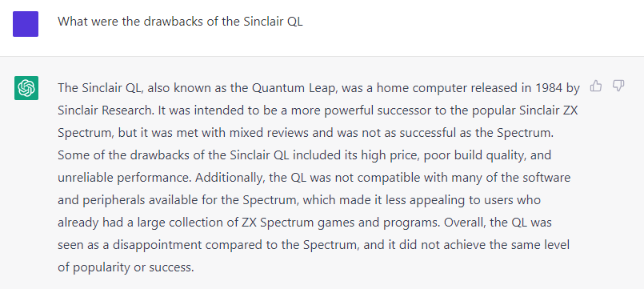Like the response with thumbs up
This screenshot has width=644, height=289.
(x=595, y=86)
